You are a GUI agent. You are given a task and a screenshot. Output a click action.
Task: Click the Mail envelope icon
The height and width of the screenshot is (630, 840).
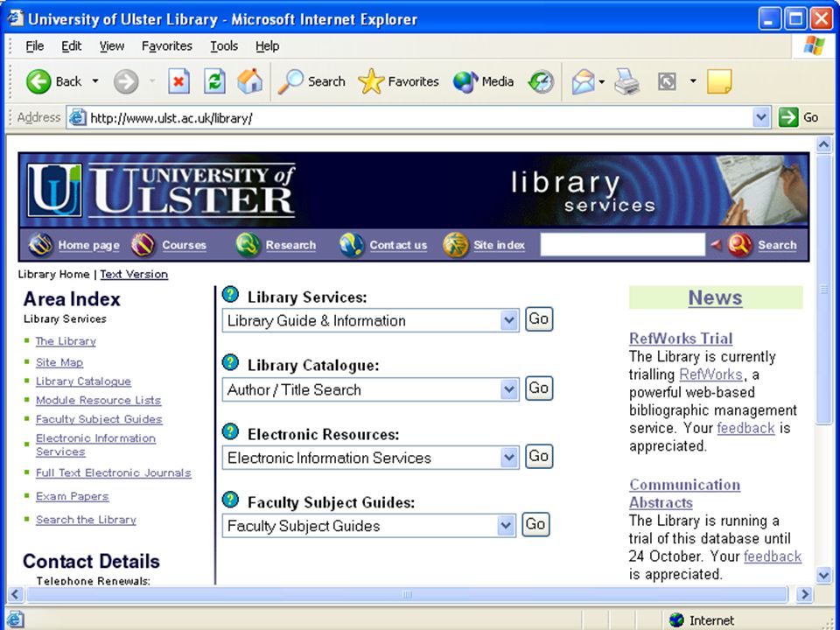click(583, 82)
